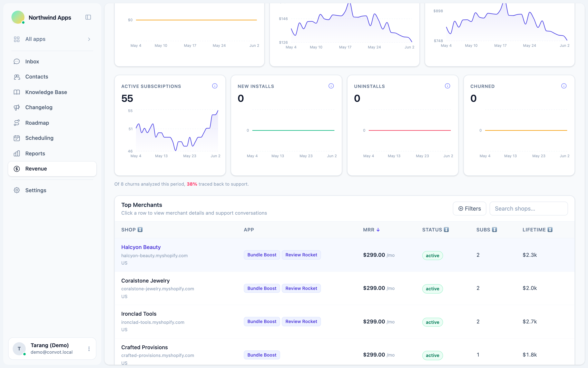Collapse the sidebar using the panel icon
This screenshot has width=588, height=368.
pyautogui.click(x=88, y=17)
